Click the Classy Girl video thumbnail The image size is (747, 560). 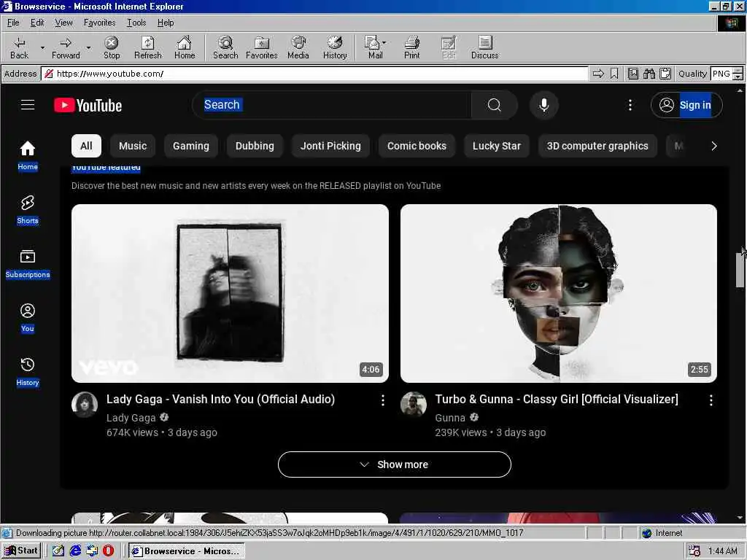coord(558,293)
